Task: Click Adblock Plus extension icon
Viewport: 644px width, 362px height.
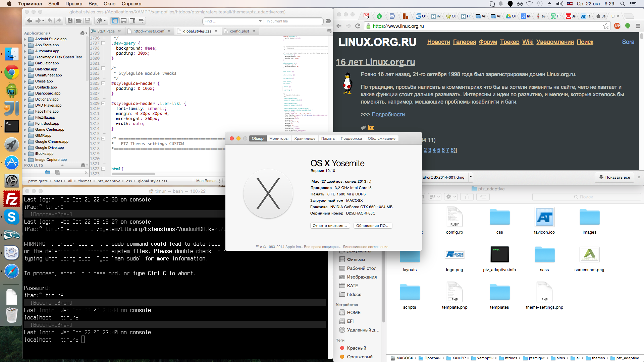Action: click(617, 26)
